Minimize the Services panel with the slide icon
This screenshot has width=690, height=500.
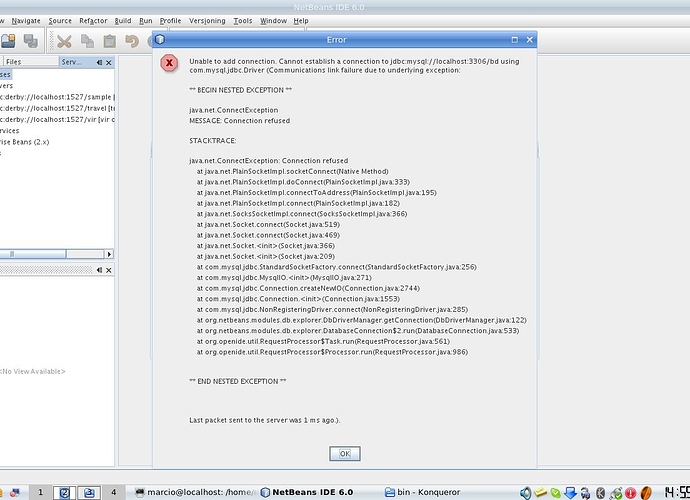click(x=99, y=62)
